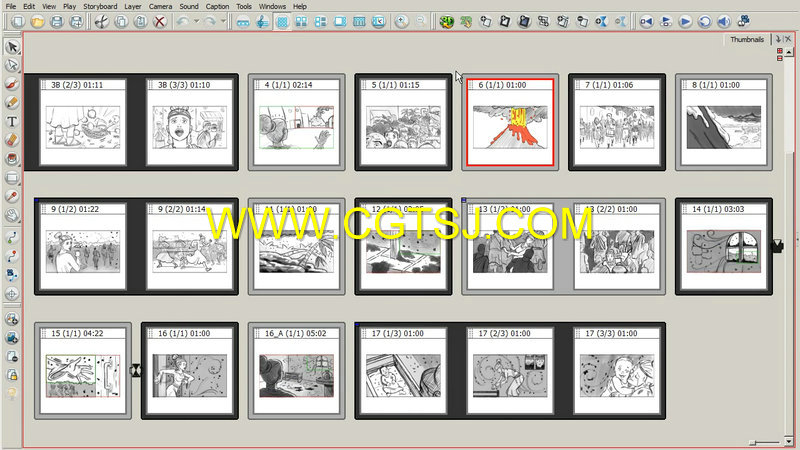Toggle the Sound speaker button
800x450 pixels.
(724, 21)
